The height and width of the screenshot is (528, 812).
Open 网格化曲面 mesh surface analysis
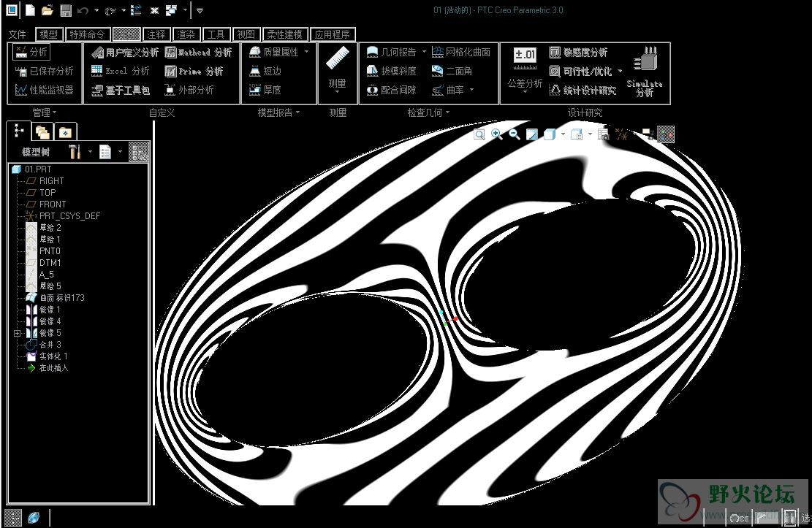click(x=461, y=52)
